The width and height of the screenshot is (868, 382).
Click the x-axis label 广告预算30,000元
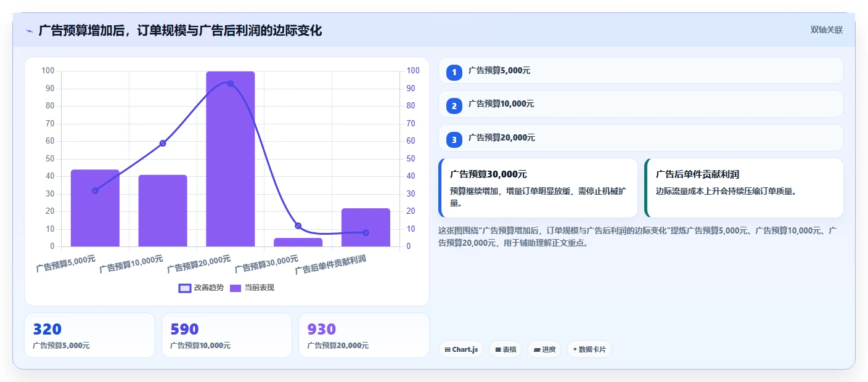coord(268,264)
